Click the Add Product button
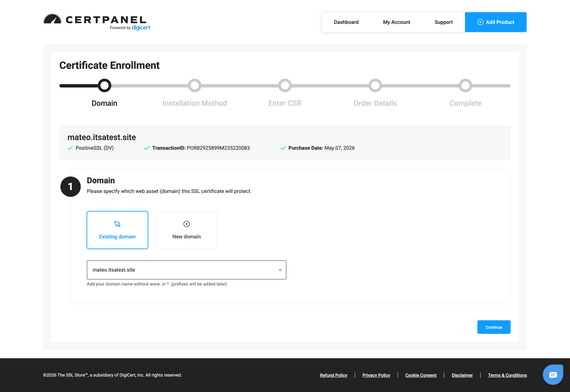Image resolution: width=570 pixels, height=392 pixels. pyautogui.click(x=496, y=22)
